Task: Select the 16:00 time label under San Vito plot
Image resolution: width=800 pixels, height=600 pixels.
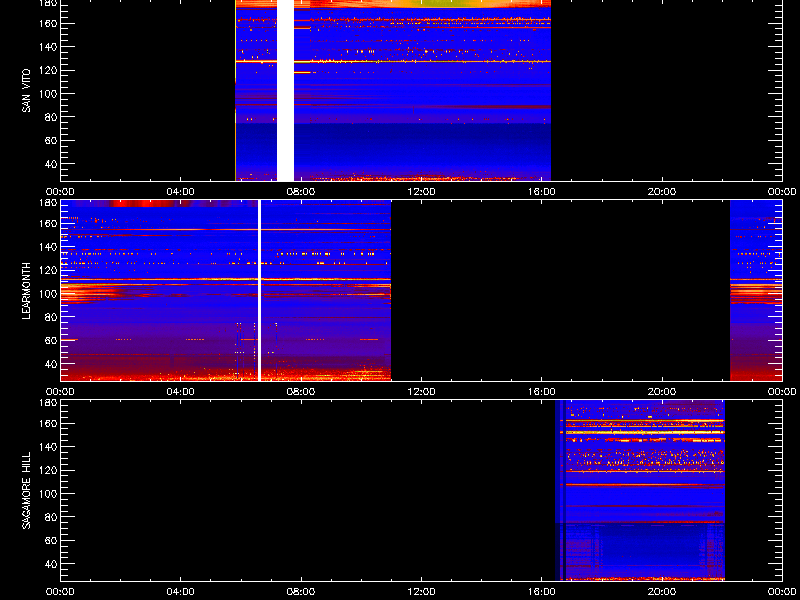Action: point(542,192)
